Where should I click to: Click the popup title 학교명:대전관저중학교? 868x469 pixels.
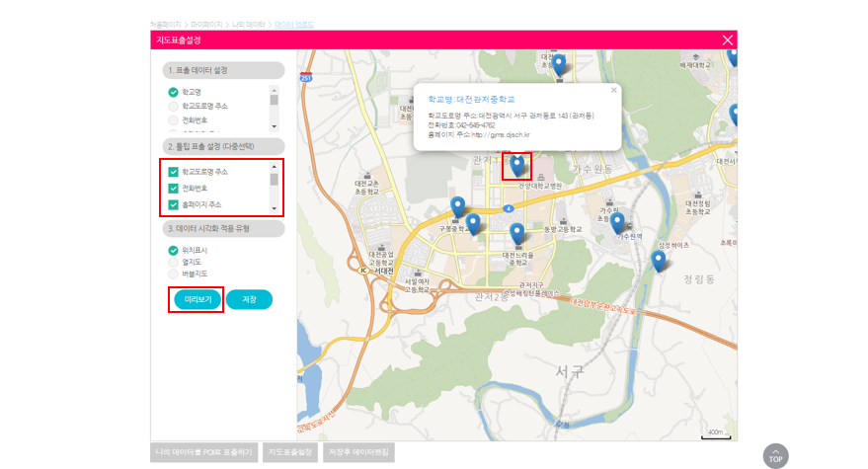(x=471, y=100)
